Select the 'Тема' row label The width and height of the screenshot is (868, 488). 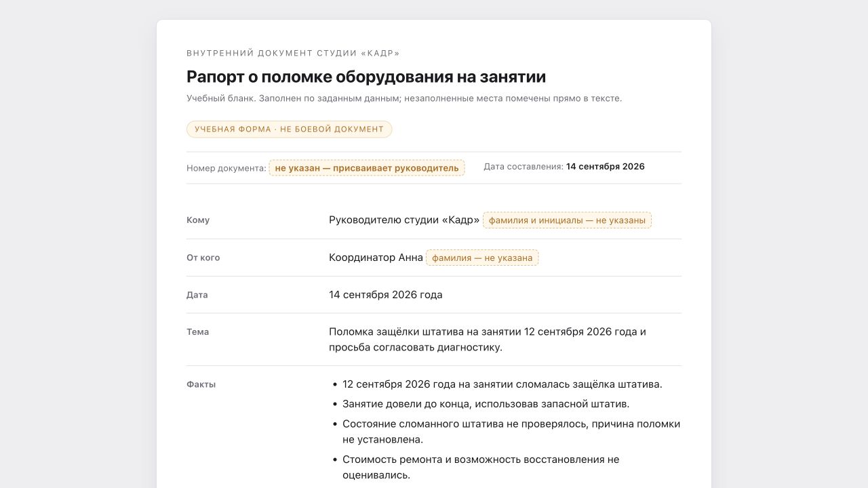pos(198,332)
